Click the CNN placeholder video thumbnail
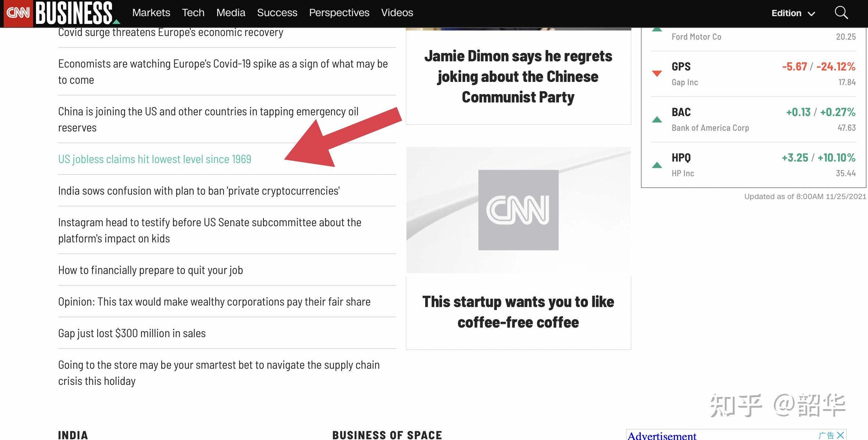 [518, 210]
